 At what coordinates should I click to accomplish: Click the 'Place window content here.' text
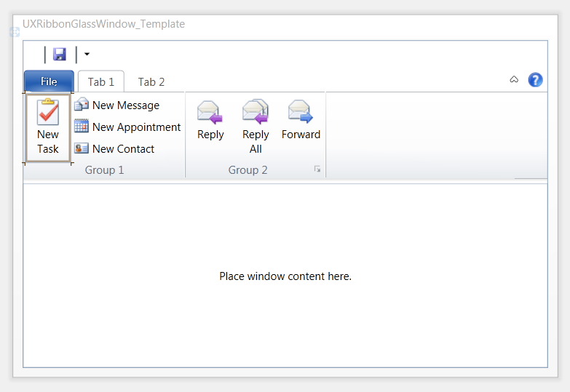pos(285,276)
